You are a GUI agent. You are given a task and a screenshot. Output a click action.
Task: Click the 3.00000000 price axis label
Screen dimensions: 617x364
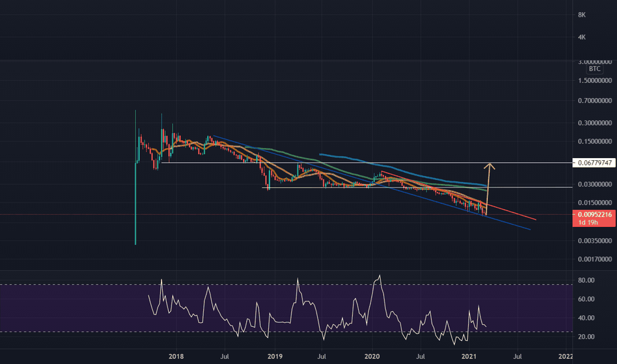(x=594, y=62)
